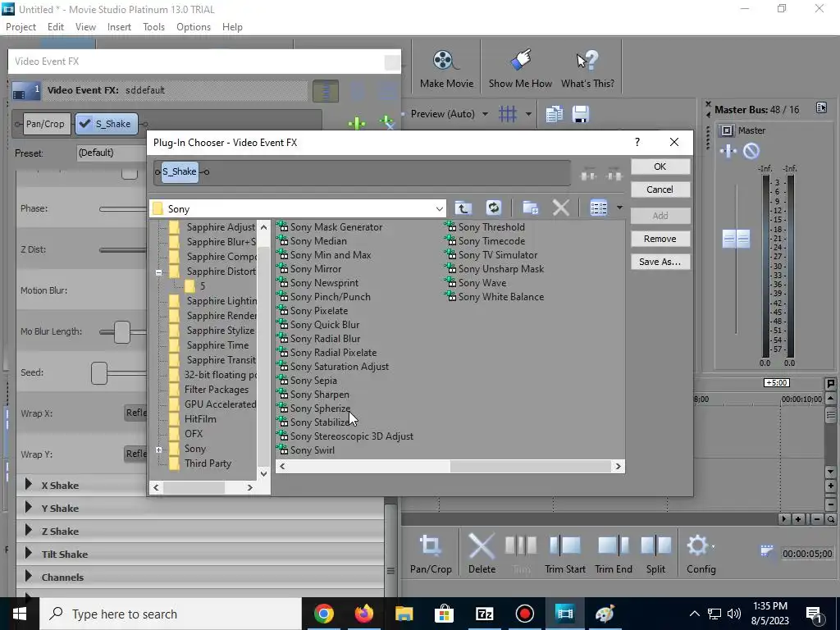This screenshot has width=840, height=630.
Task: Open File Explorer from the taskbar
Action: pos(404,614)
